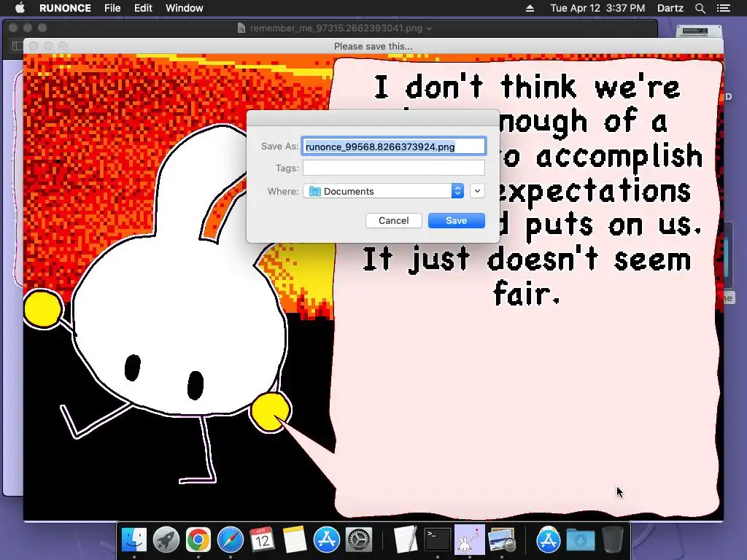Viewport: 747px width, 560px height.
Task: Click the Save As filename field
Action: [x=393, y=146]
